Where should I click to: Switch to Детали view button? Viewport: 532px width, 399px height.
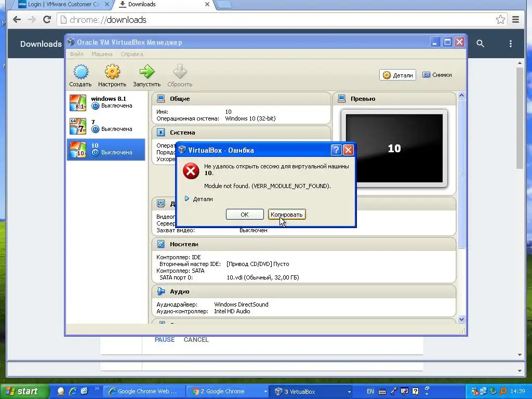pos(397,75)
